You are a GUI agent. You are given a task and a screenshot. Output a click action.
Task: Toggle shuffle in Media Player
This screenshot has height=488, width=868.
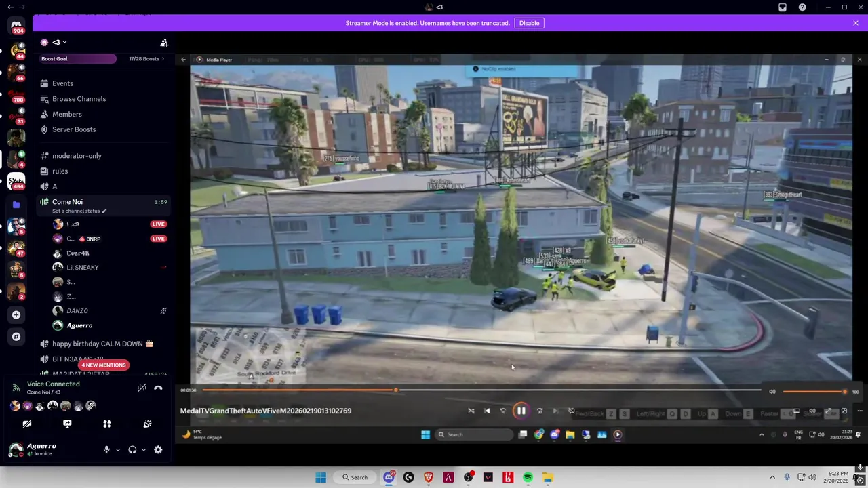point(471,411)
